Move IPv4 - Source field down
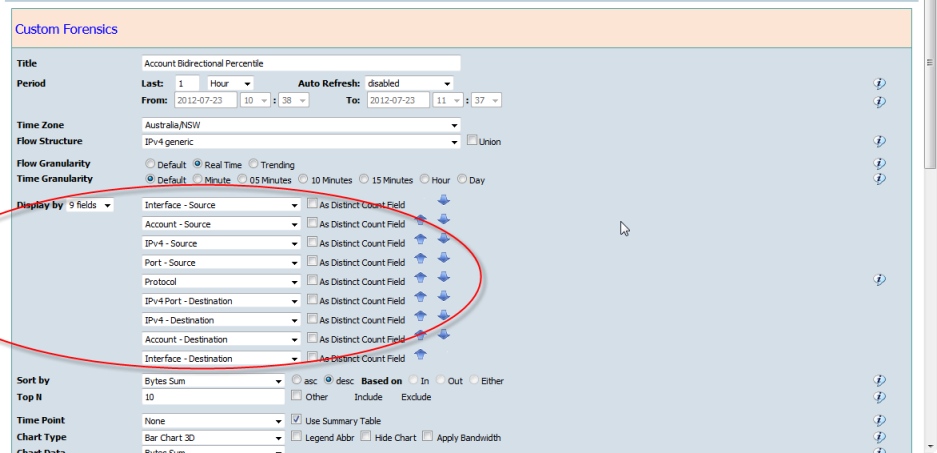This screenshot has height=453, width=937. click(443, 238)
